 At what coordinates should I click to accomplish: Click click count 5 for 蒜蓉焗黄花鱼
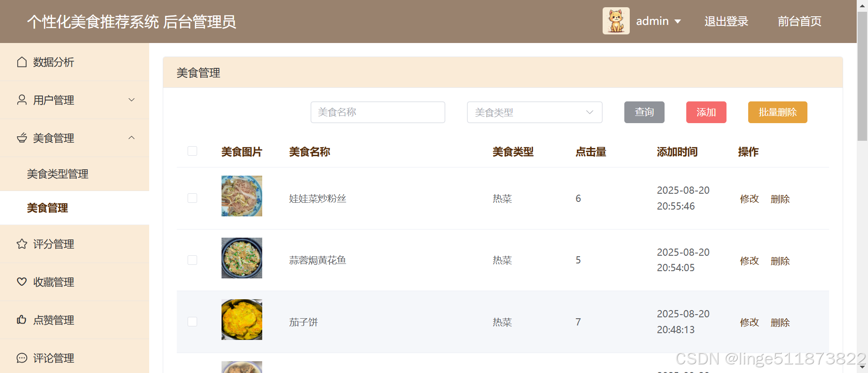578,260
